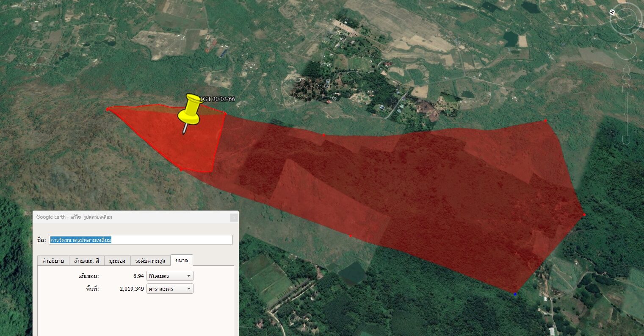The width and height of the screenshot is (644, 336).
Task: Select the blue polygon vertex point
Action: pos(515,294)
